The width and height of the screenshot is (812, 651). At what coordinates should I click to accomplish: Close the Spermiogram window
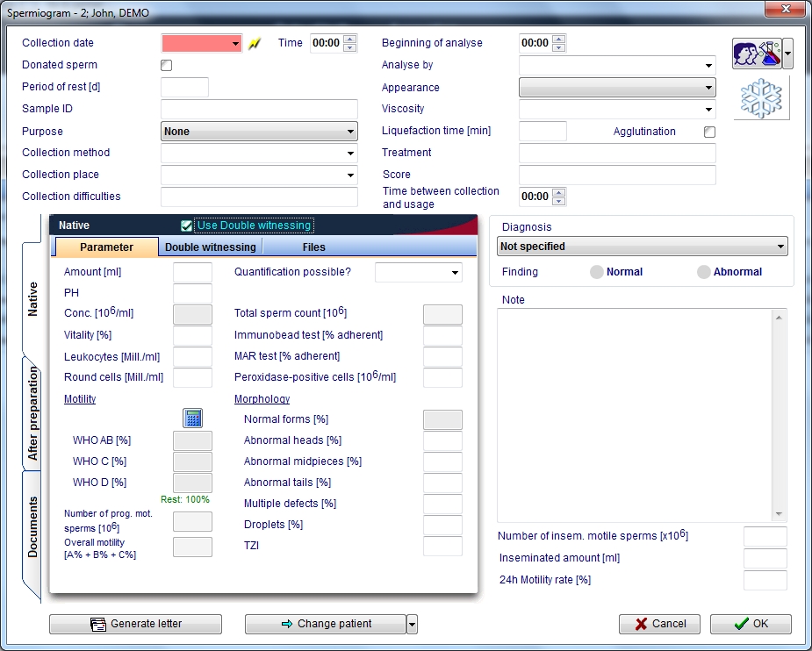[785, 9]
